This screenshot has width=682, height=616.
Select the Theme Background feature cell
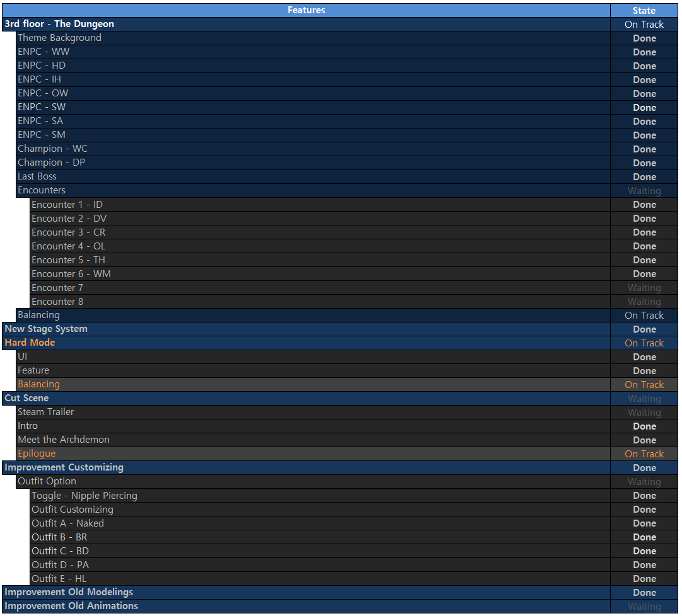tap(313, 38)
